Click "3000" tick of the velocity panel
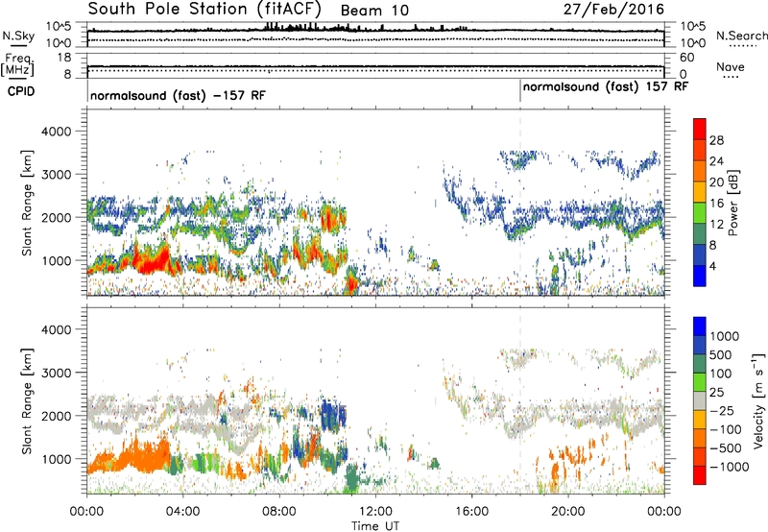Viewport: 768px width, 532px height. 57,373
